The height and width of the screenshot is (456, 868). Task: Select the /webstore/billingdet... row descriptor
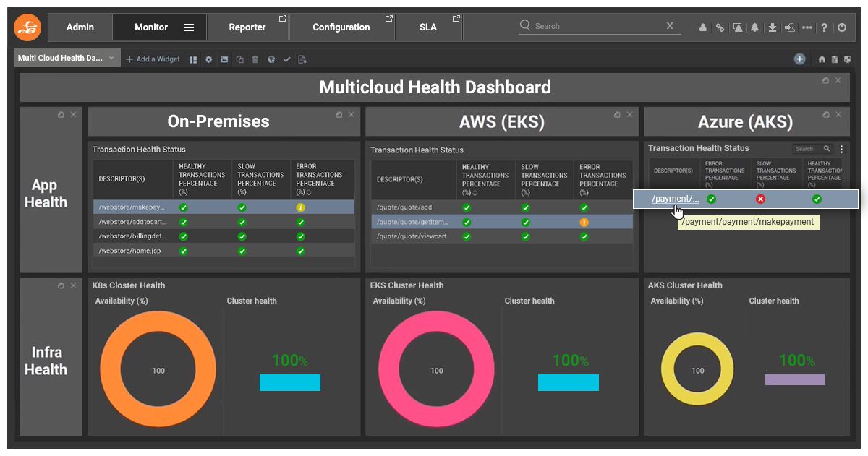coord(131,236)
